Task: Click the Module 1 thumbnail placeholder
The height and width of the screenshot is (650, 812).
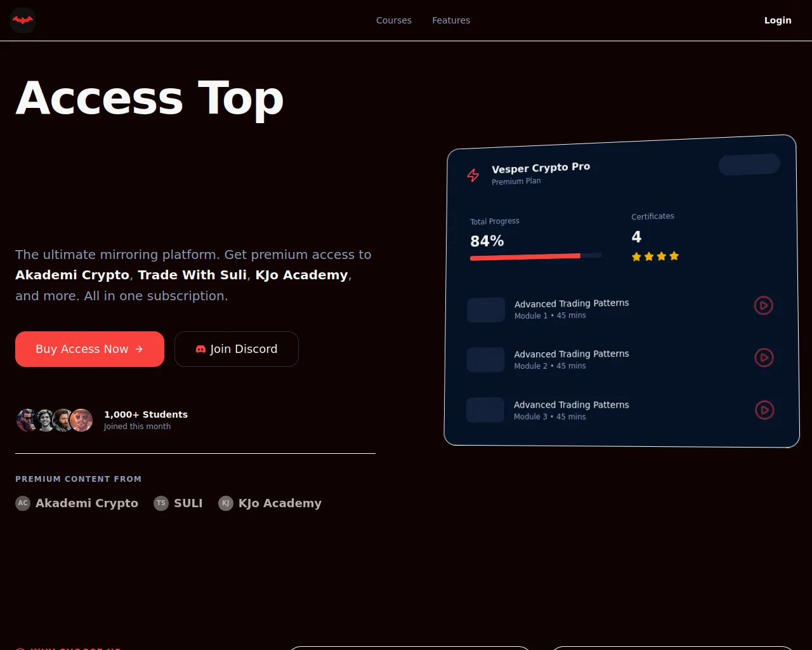Action: (x=486, y=310)
